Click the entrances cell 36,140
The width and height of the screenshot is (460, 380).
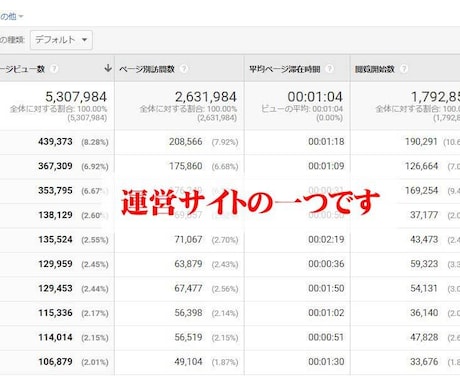coord(424,313)
